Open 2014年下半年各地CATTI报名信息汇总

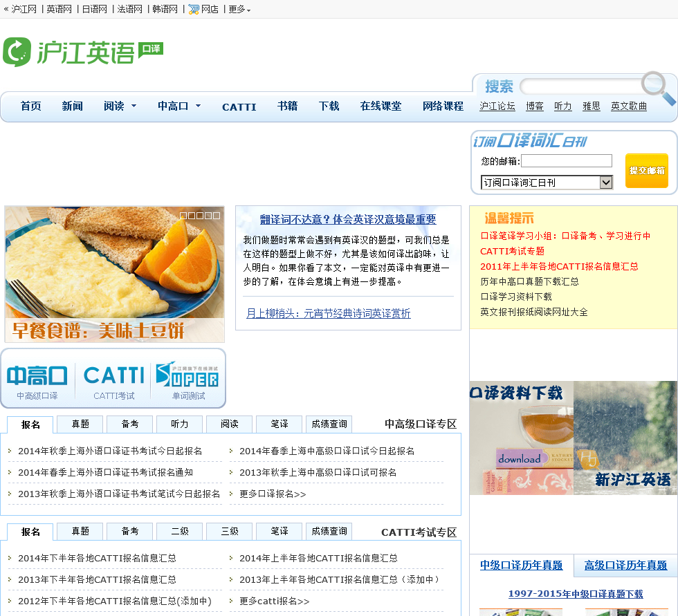pyautogui.click(x=97, y=558)
